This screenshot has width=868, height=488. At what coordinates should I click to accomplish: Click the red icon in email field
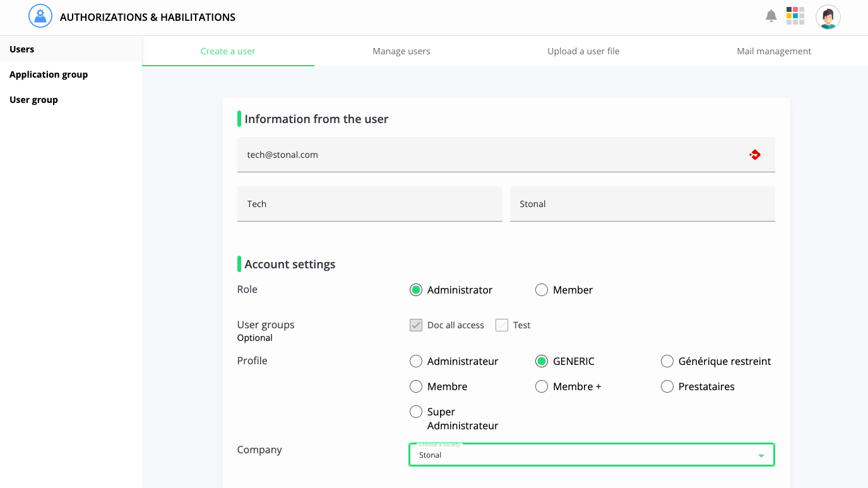point(755,155)
